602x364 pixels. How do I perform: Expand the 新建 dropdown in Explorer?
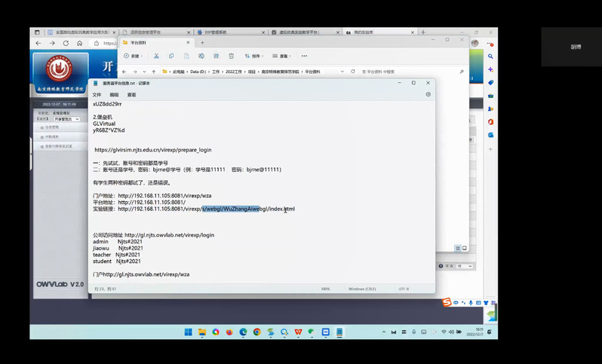[135, 56]
